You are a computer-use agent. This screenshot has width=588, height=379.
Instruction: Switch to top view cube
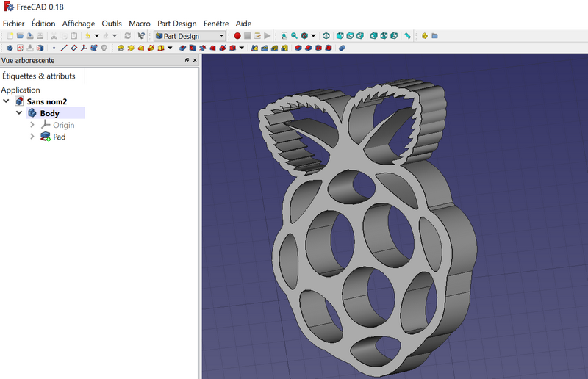pyautogui.click(x=350, y=36)
